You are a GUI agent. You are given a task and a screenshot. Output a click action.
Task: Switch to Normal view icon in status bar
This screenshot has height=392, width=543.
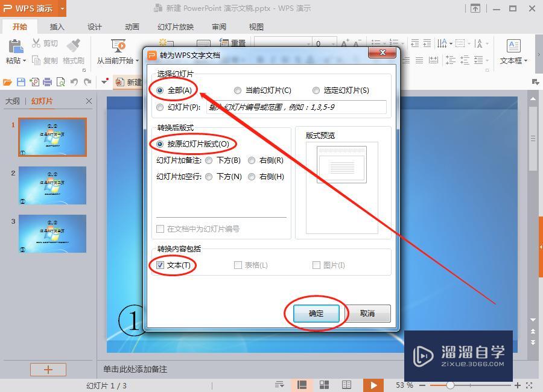(x=302, y=385)
